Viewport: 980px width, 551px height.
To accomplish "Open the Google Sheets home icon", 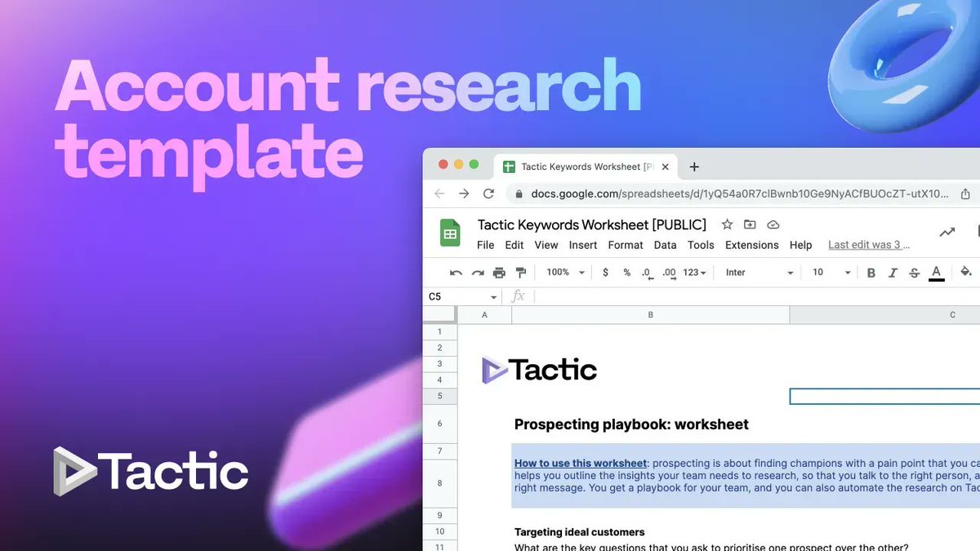I will 450,233.
